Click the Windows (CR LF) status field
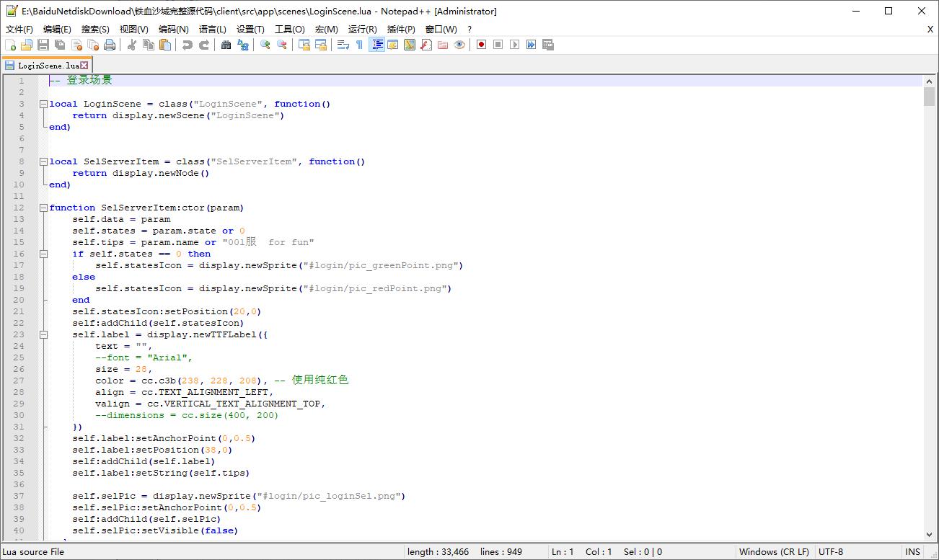This screenshot has width=939, height=560. [x=774, y=552]
